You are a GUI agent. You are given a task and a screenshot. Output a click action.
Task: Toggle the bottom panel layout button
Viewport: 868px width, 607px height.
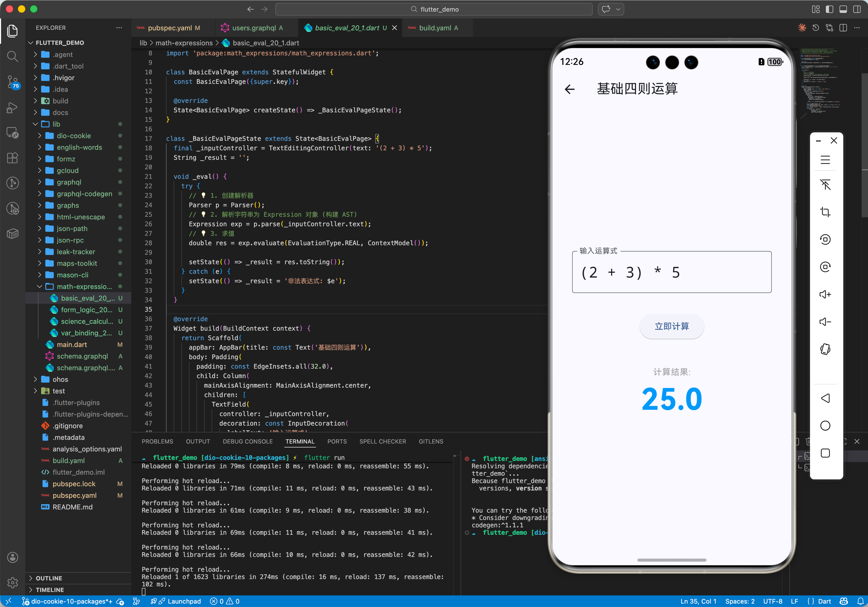click(843, 9)
